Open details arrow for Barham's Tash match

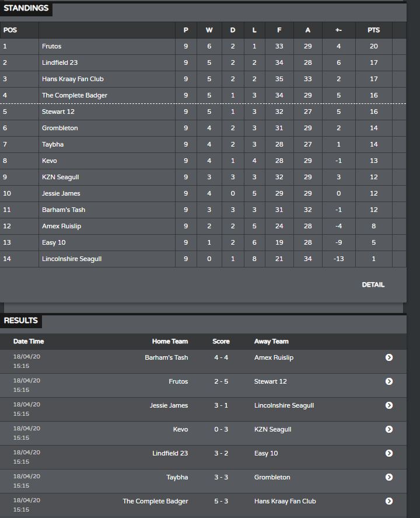[389, 357]
